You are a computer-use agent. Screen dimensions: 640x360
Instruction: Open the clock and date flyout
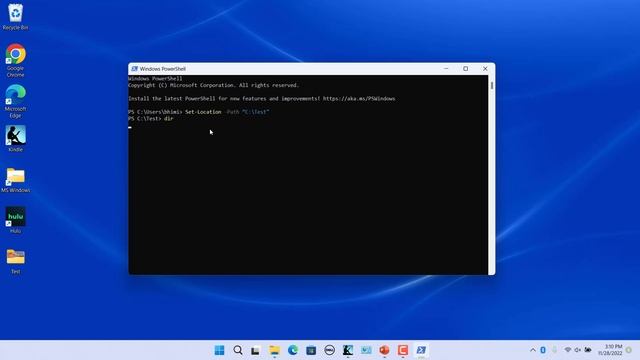coord(610,350)
